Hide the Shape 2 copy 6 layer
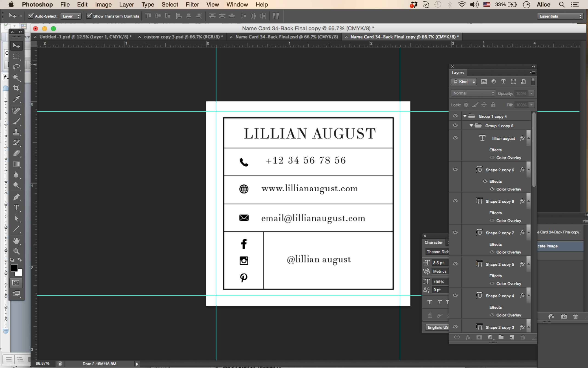588x368 pixels. [455, 170]
